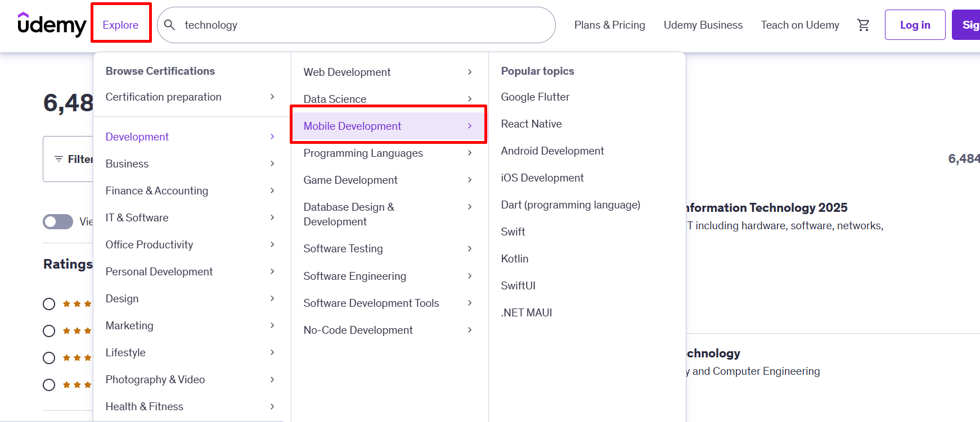The image size is (980, 422).
Task: Open the React Native topic
Action: (532, 124)
